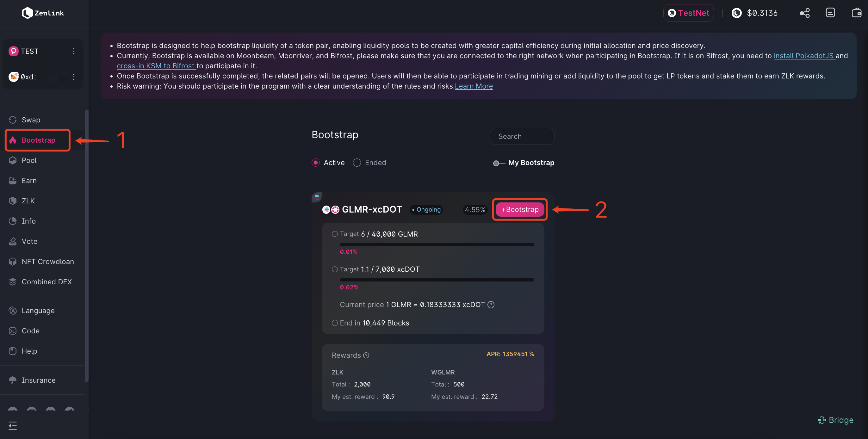Screen dimensions: 868x439
Task: Select the Ended radio button
Action: 356,162
